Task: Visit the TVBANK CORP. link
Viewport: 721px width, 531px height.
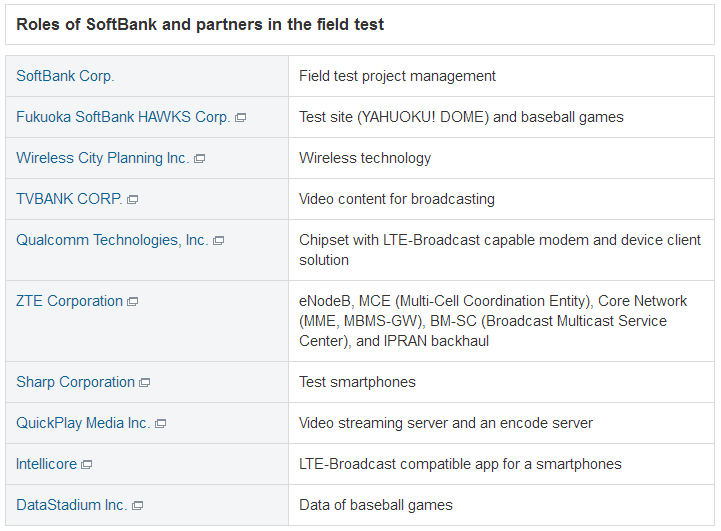Action: pos(69,199)
